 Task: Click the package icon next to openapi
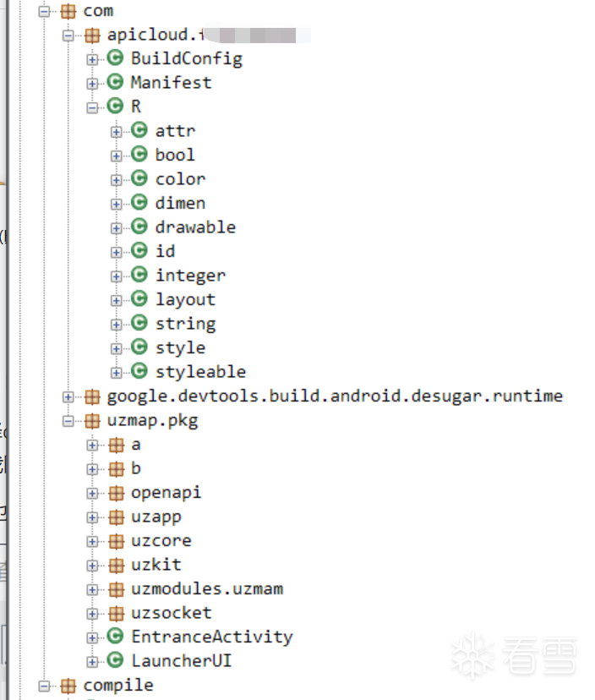click(116, 493)
